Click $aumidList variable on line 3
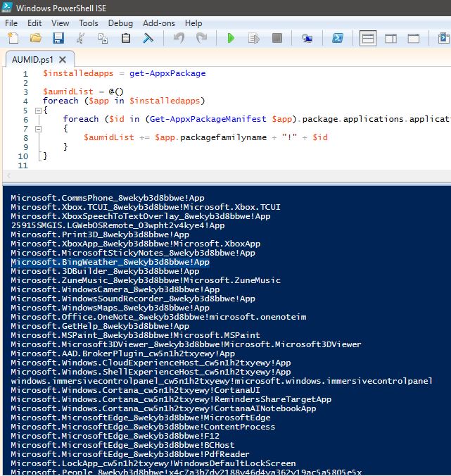The width and height of the screenshot is (451, 476). (68, 92)
